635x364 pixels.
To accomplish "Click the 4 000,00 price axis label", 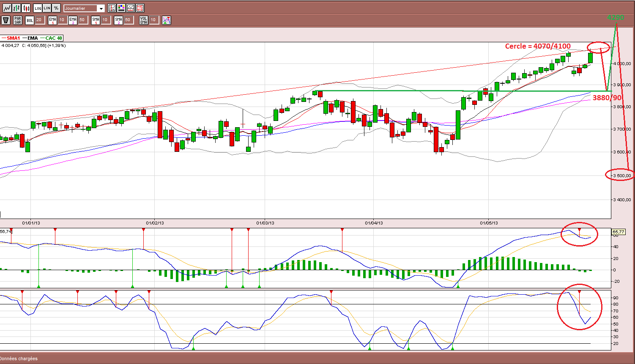I will pos(622,63).
